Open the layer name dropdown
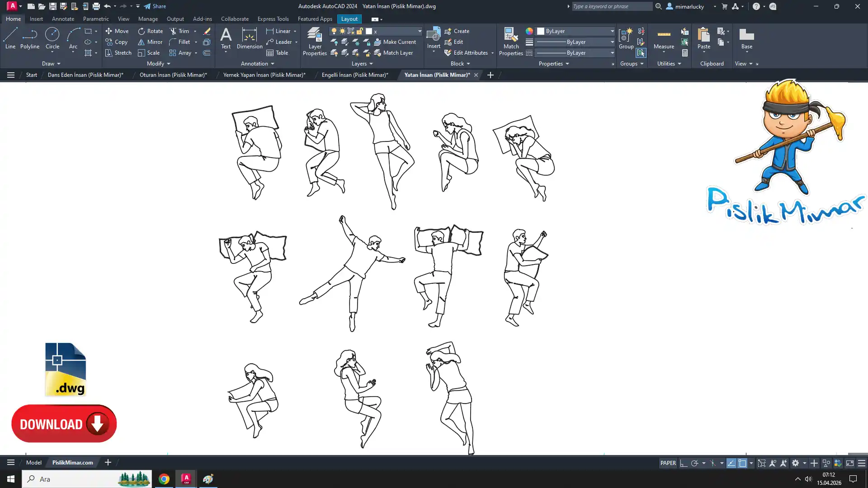Image resolution: width=868 pixels, height=488 pixels. [x=419, y=31]
